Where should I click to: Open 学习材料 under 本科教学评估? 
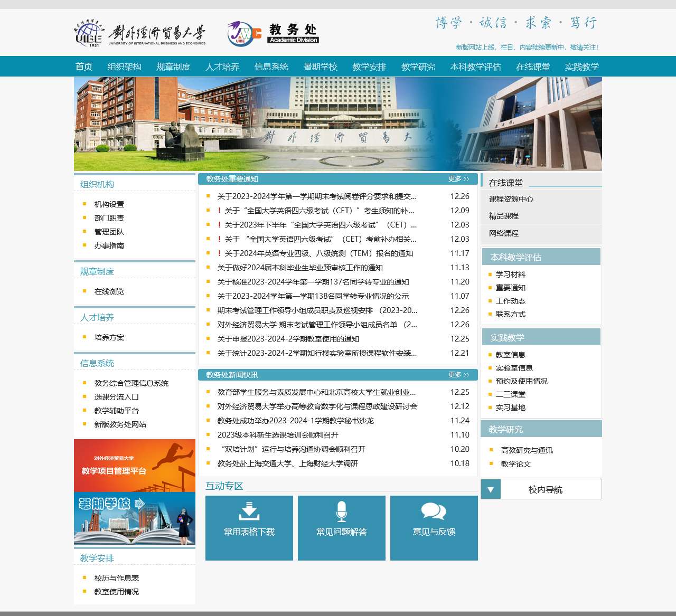511,274
